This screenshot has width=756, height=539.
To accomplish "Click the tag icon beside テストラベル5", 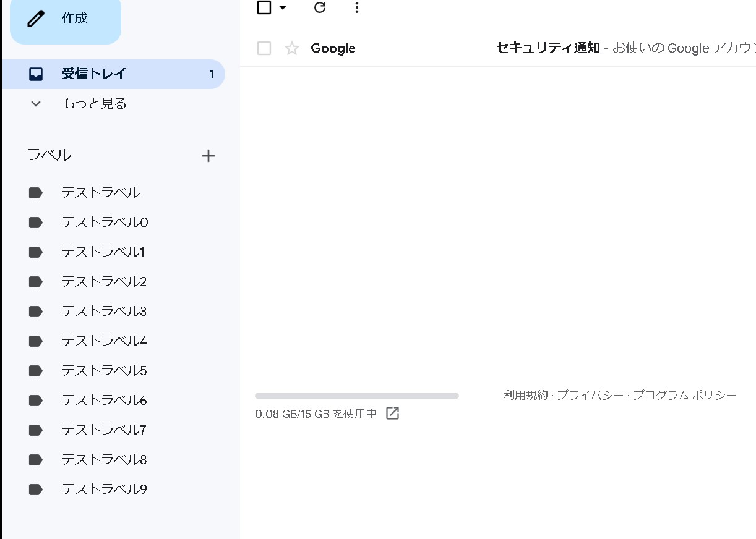I will 36,371.
